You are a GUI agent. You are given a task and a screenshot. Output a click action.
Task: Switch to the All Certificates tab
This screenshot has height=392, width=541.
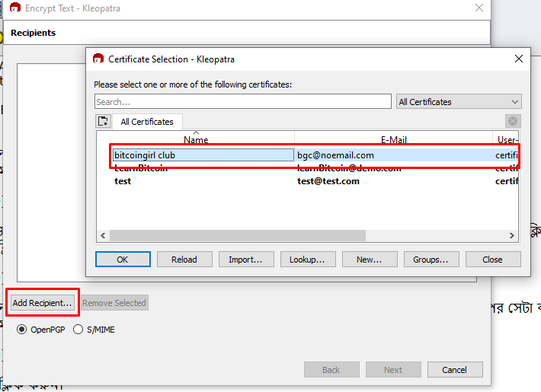point(147,122)
